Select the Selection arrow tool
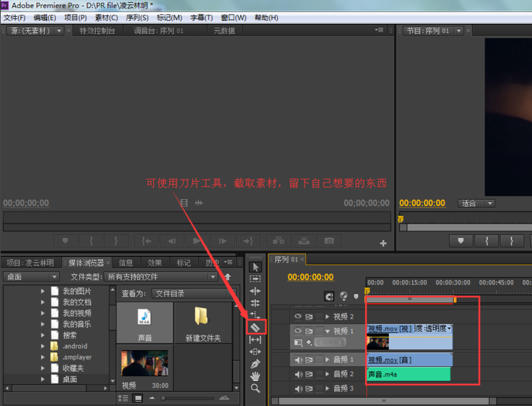The width and height of the screenshot is (532, 406). click(256, 267)
